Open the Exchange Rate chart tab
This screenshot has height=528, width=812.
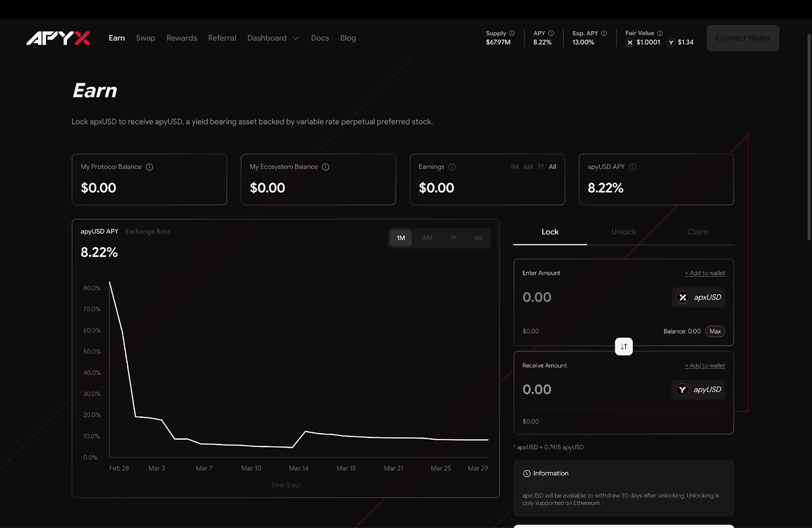coord(148,231)
